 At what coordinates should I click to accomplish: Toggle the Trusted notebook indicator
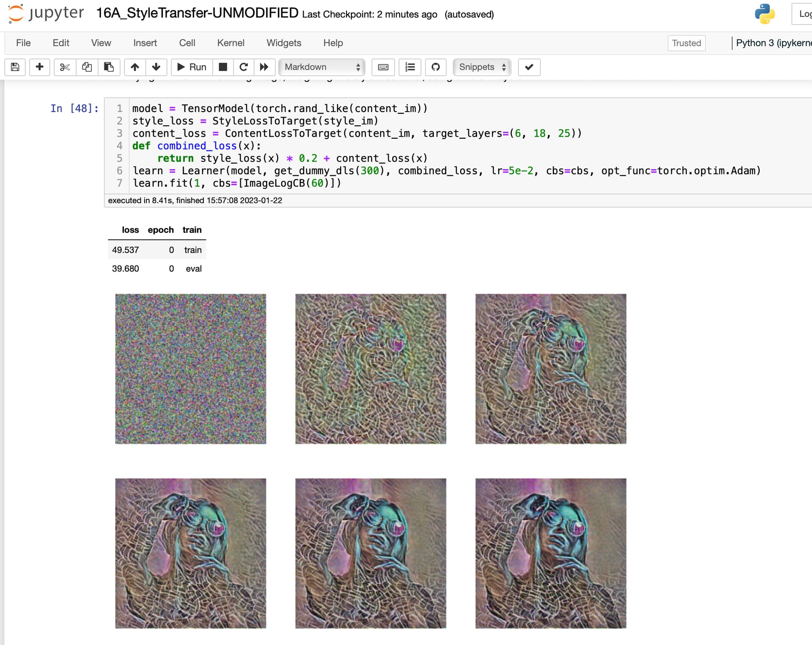pyautogui.click(x=686, y=43)
